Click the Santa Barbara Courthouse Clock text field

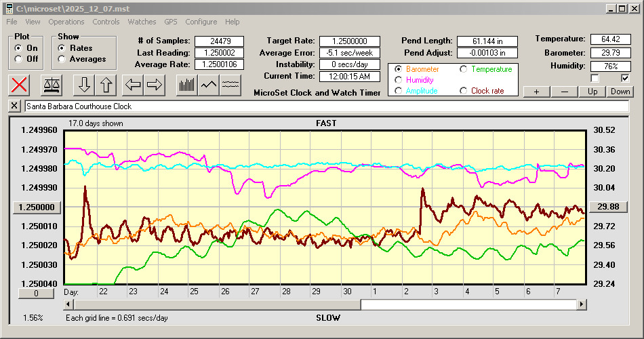[325, 106]
